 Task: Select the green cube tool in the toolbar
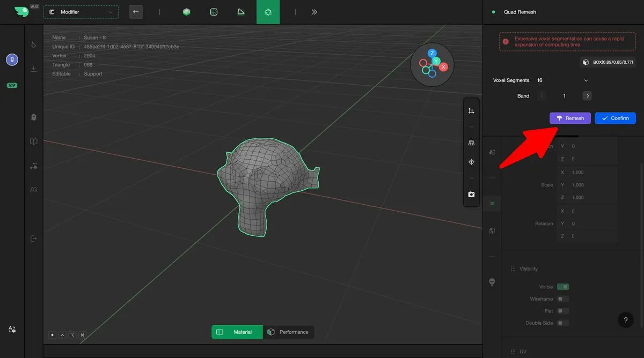[x=186, y=12]
